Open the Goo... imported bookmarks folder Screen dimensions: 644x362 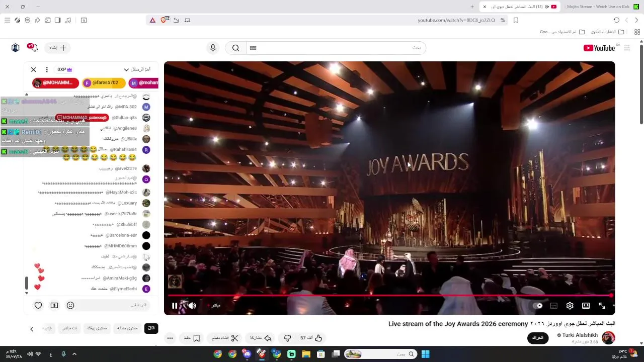pyautogui.click(x=562, y=32)
